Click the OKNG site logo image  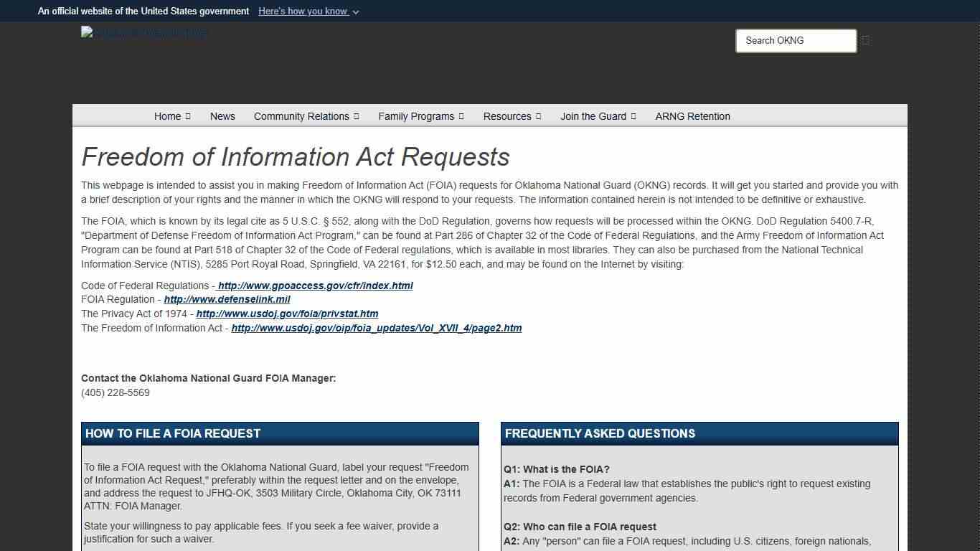pos(143,32)
